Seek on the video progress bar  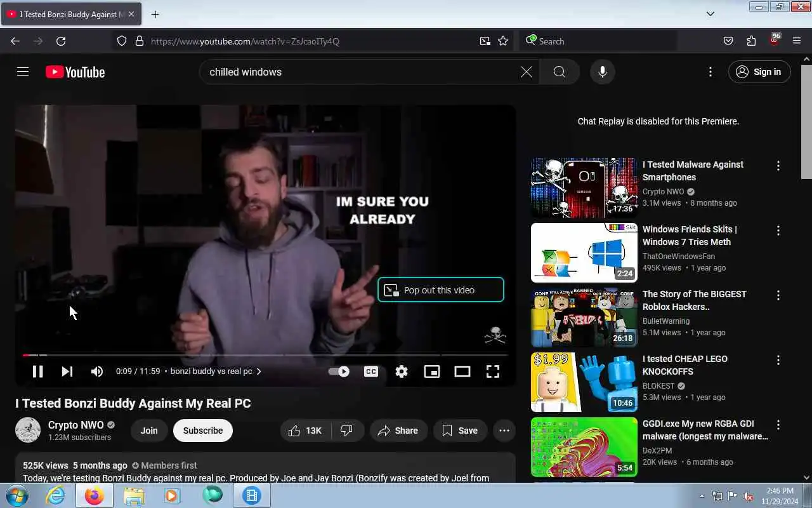click(265, 355)
